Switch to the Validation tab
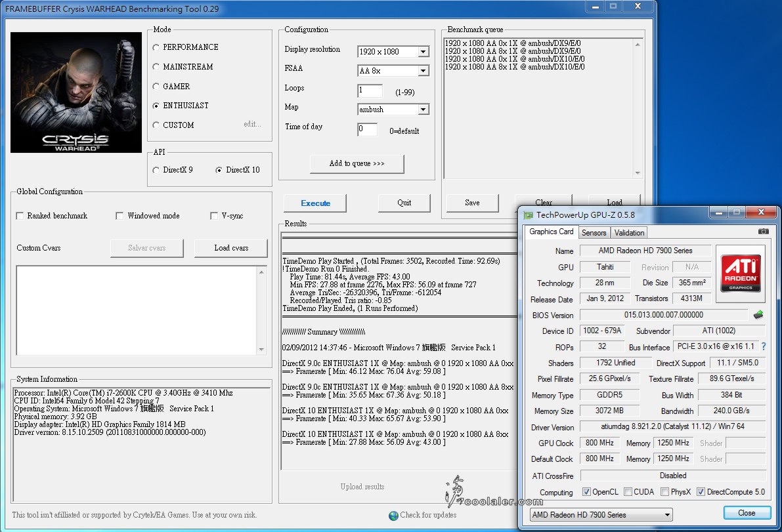Image resolution: width=782 pixels, height=532 pixels. coord(630,233)
